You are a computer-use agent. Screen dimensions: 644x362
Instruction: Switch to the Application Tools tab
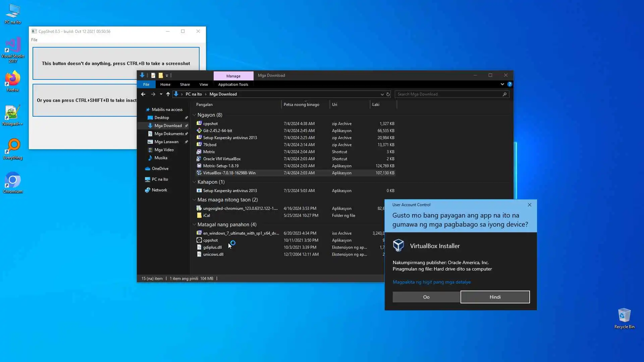[x=233, y=84]
